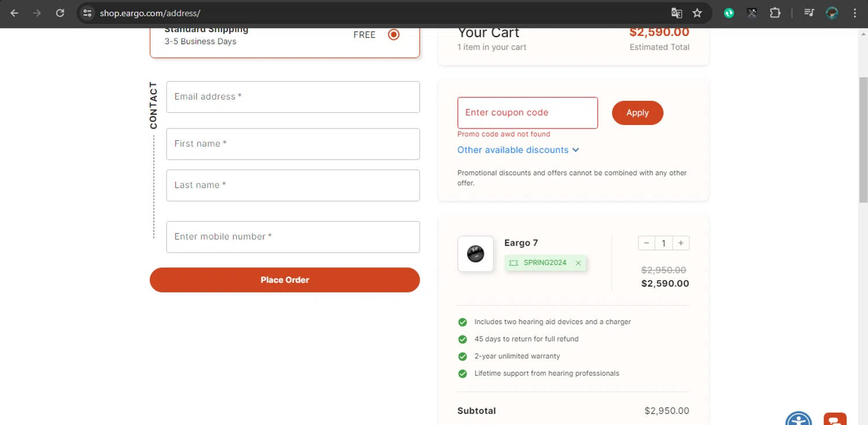The width and height of the screenshot is (868, 425).
Task: Click '2-year unlimited warranty' text
Action: tap(517, 357)
